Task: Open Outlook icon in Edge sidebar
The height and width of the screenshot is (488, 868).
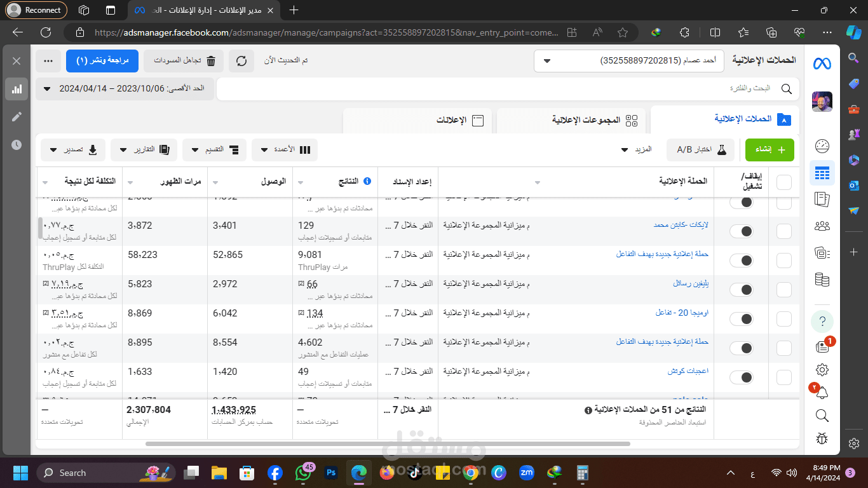Action: [853, 186]
